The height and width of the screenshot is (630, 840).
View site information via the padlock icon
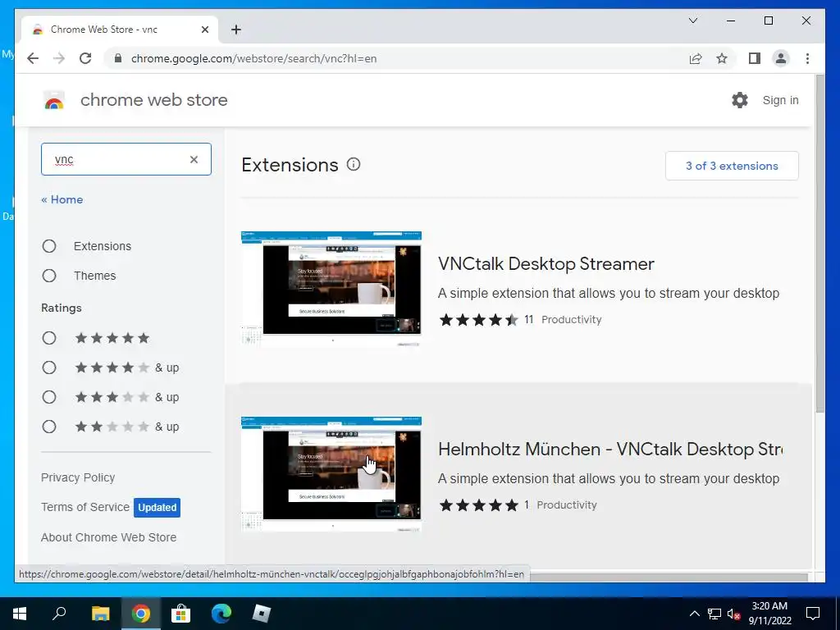click(x=118, y=58)
